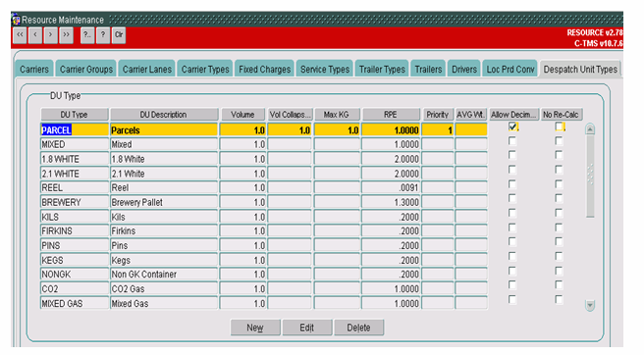Click the DU Type column header
This screenshot has height=355, width=644.
point(75,115)
